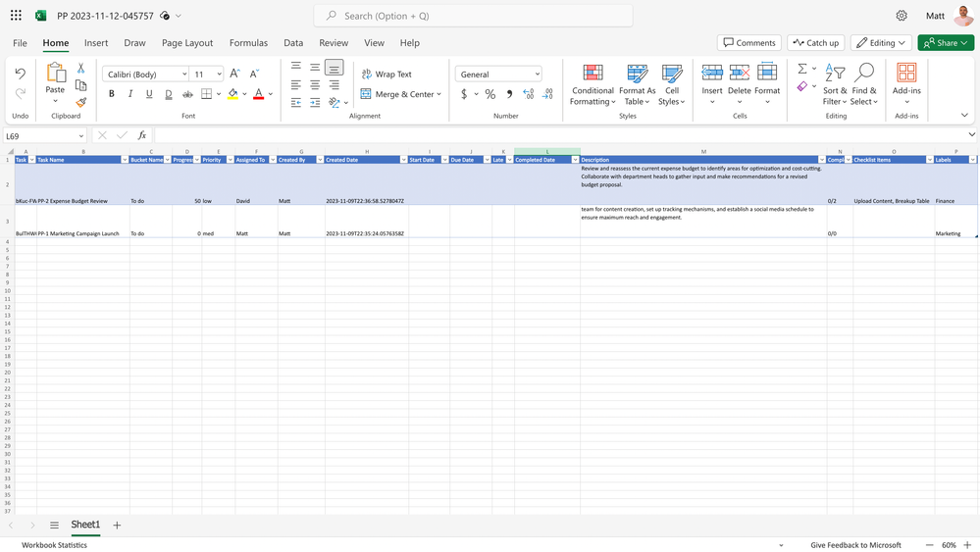
Task: Toggle bold formatting
Action: point(111,94)
